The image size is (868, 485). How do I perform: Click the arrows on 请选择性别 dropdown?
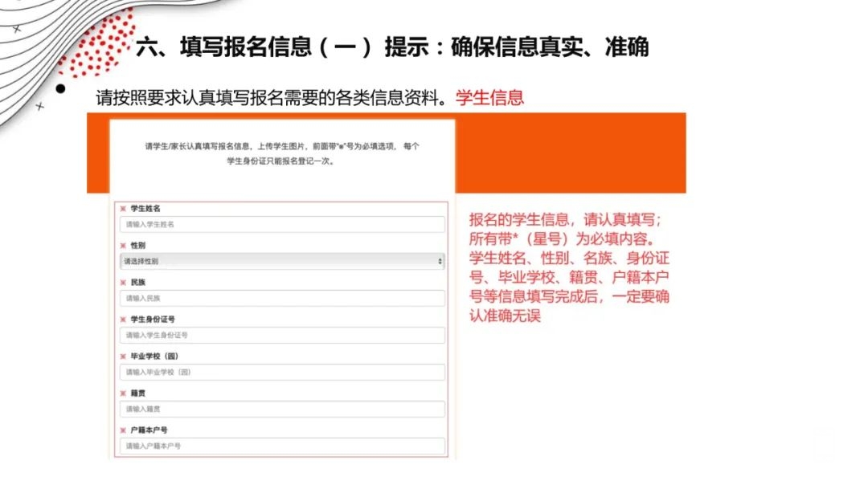click(x=440, y=262)
